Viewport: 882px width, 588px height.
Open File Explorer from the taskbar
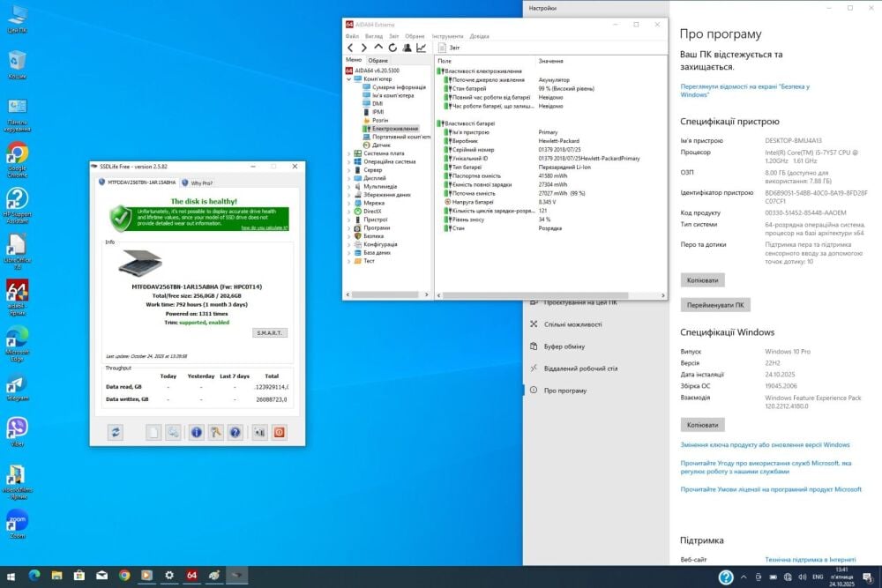[56, 576]
